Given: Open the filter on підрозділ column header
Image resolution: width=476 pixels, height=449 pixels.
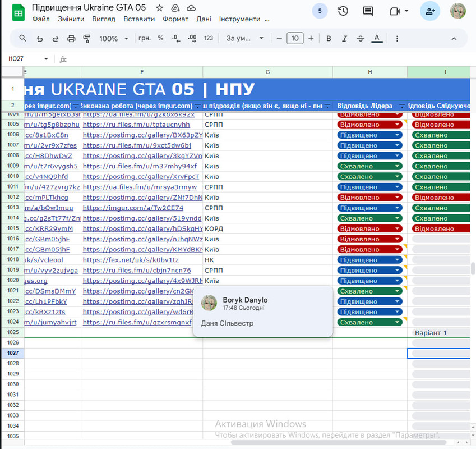Looking at the screenshot, I should pos(327,106).
